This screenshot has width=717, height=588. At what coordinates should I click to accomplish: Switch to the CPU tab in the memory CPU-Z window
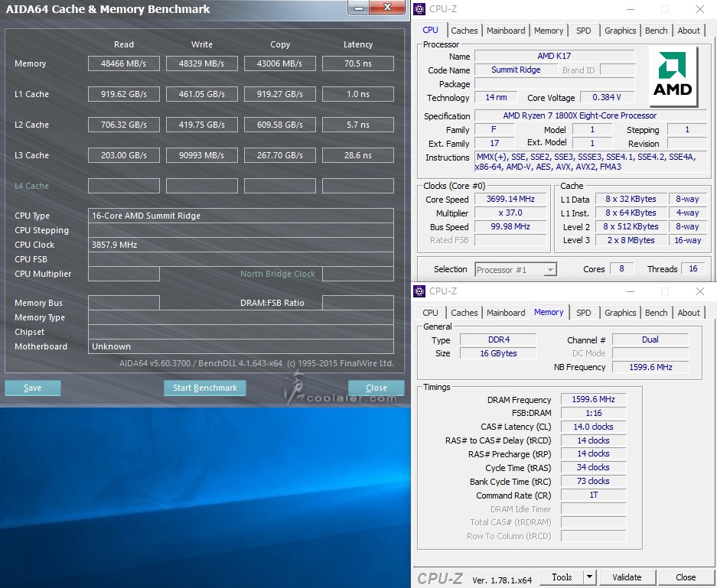[430, 313]
